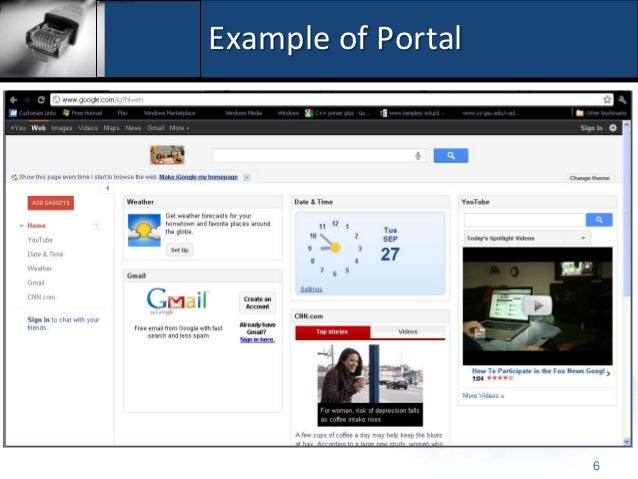This screenshot has height=479, width=638.
Task: Click Sign in at top right
Action: tap(591, 128)
